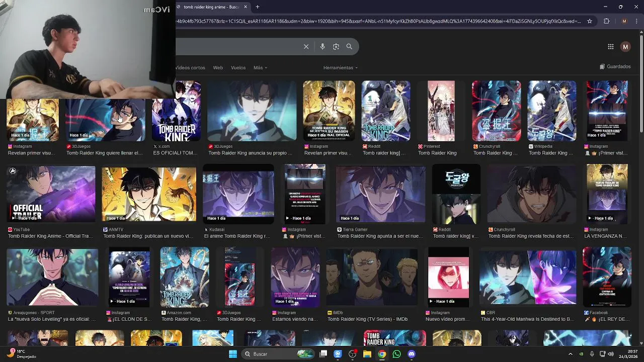Viewport: 644px width, 362px height.
Task: Bookmark this page with the star icon
Action: [591, 21]
